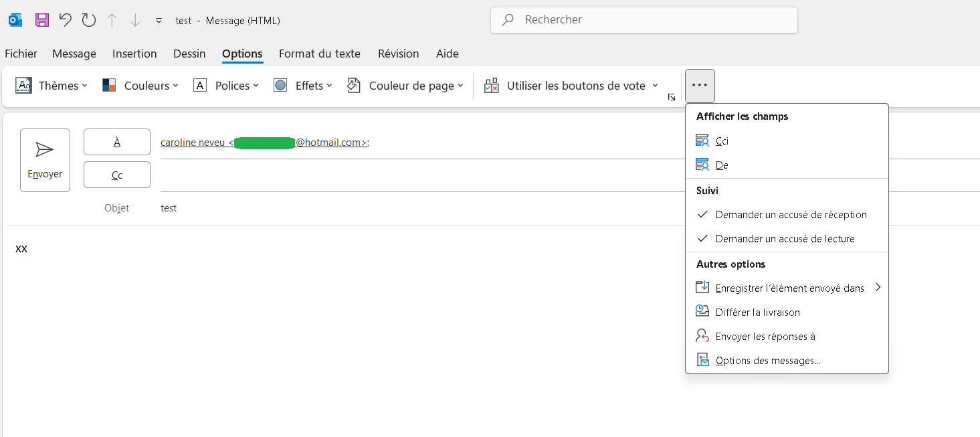Open the Révision tab
This screenshot has width=980, height=437.
click(x=399, y=54)
